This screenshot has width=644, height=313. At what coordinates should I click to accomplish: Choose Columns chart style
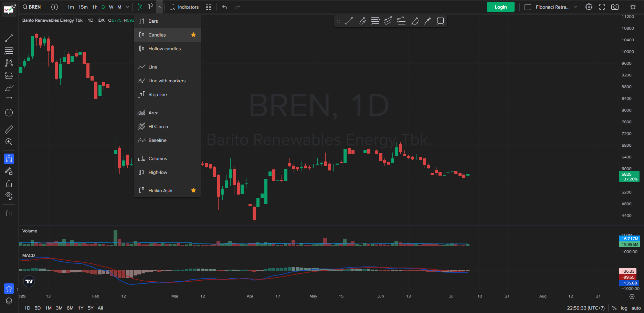pos(167,158)
